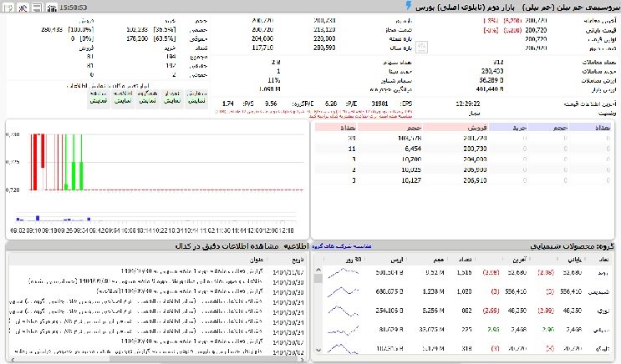Toggle the نمودار نمایش green button

(x=172, y=99)
